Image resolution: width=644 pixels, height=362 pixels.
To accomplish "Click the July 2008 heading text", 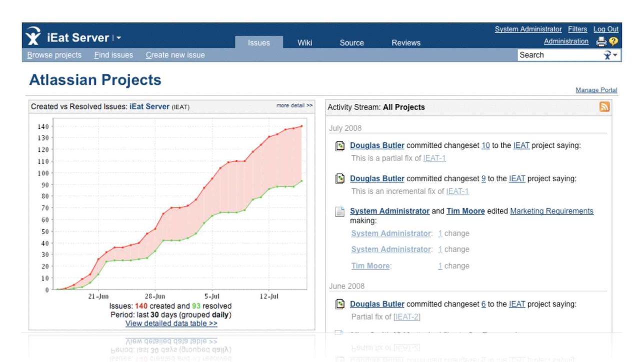I will (x=345, y=128).
